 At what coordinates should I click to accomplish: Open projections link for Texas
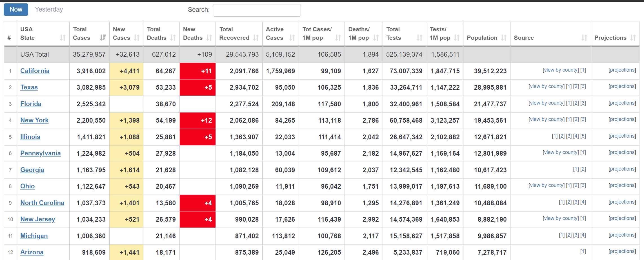(x=622, y=87)
